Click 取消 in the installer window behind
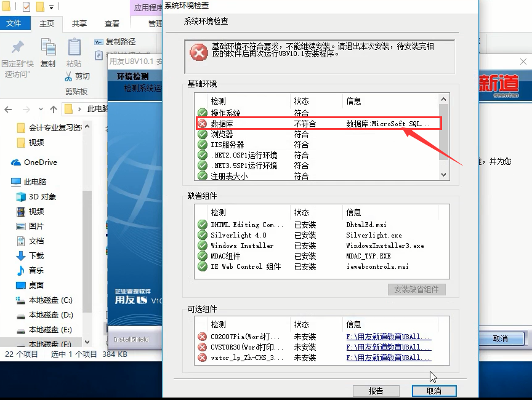 point(501,338)
